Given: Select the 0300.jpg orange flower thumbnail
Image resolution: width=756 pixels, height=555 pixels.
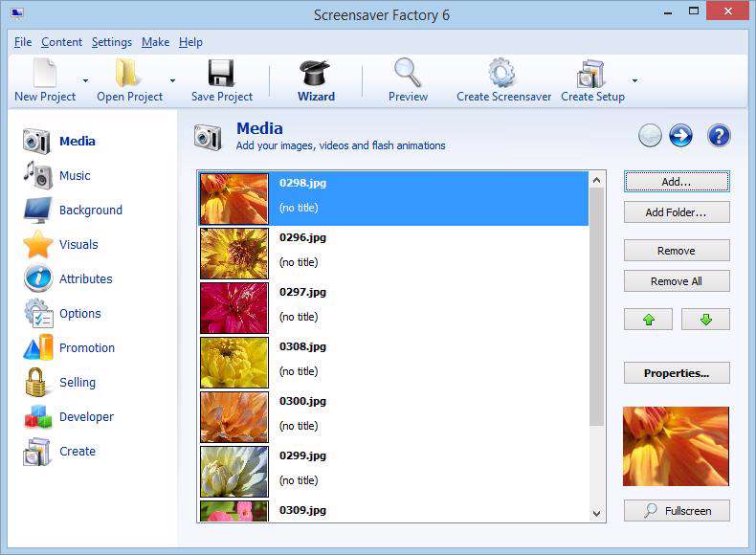Looking at the screenshot, I should (x=233, y=416).
